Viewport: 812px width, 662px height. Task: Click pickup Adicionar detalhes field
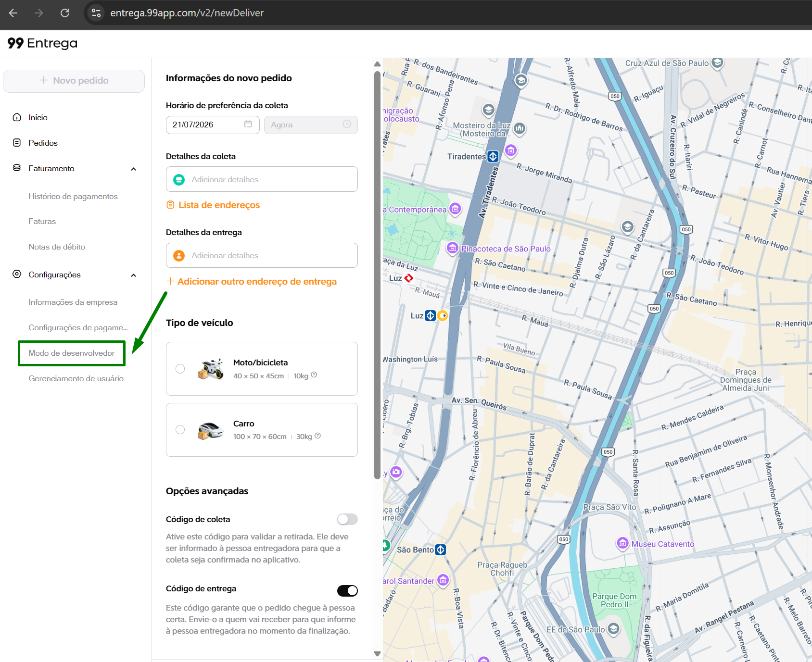[x=262, y=179]
